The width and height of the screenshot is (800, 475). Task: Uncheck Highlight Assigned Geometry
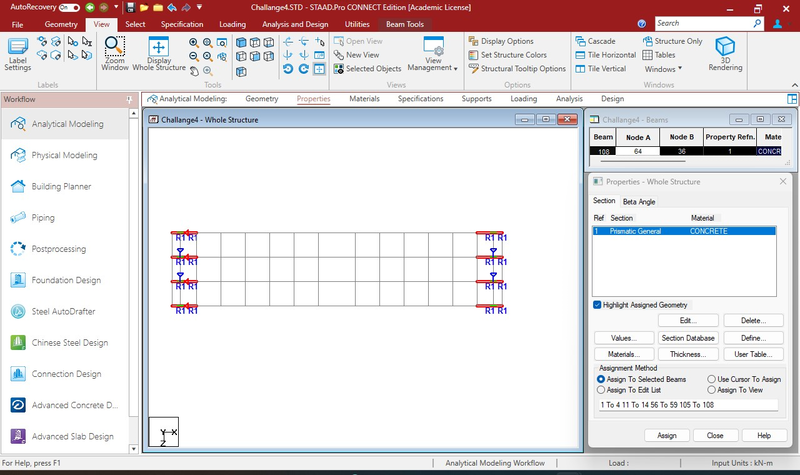[x=597, y=304]
